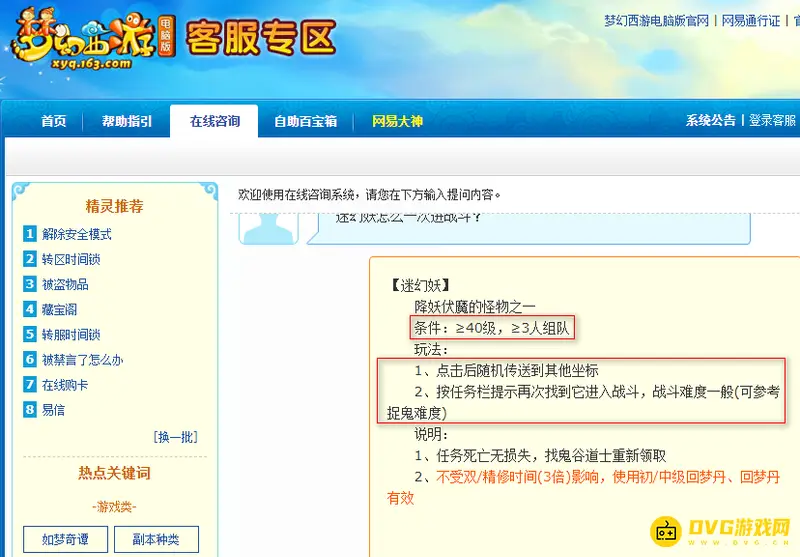Click the 精灵推荐 panel heading
Screen dimensions: 800x557
click(114, 206)
